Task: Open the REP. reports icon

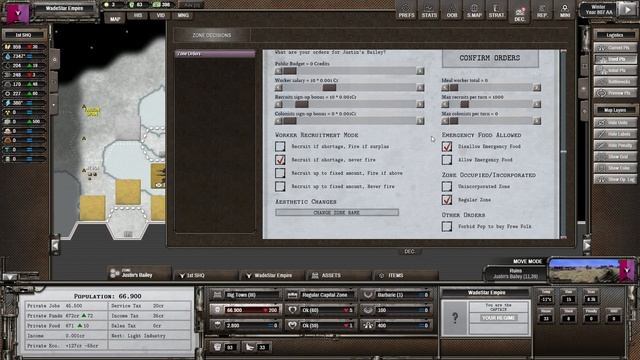Action: (542, 11)
